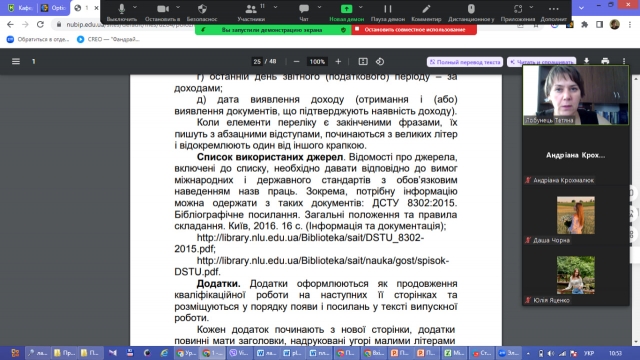
Task: Expand video options arrow next to camera
Action: pyautogui.click(x=178, y=7)
